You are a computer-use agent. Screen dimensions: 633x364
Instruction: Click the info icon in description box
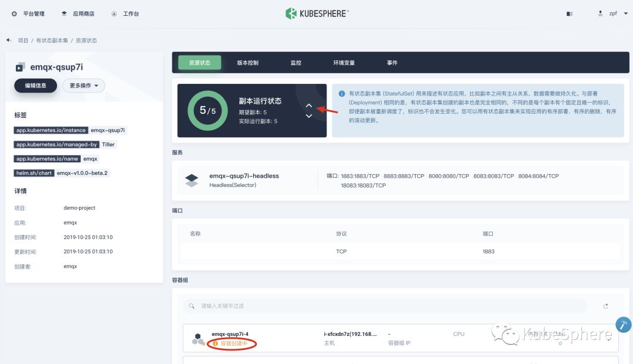(342, 94)
